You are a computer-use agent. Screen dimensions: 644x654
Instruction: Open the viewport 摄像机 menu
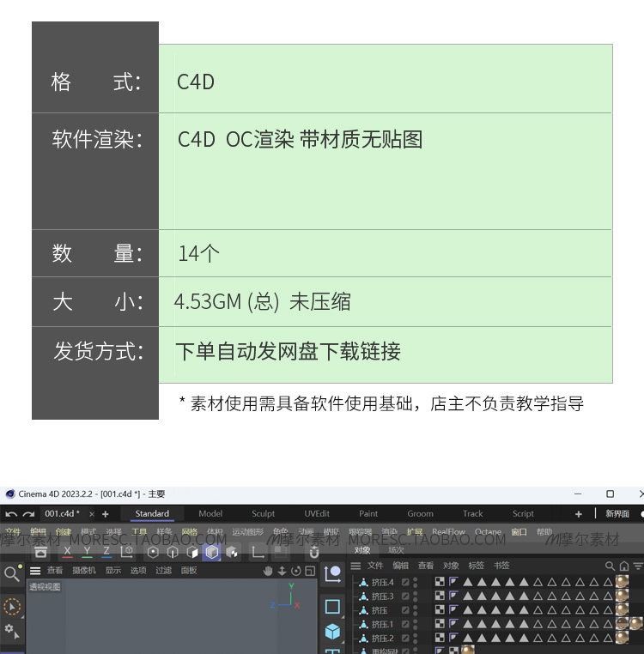[x=84, y=570]
